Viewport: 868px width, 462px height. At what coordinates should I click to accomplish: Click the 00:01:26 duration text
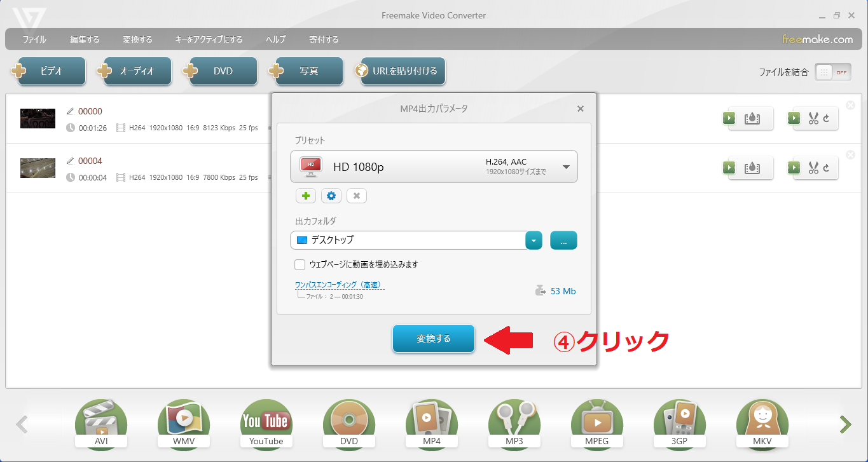[x=93, y=128]
